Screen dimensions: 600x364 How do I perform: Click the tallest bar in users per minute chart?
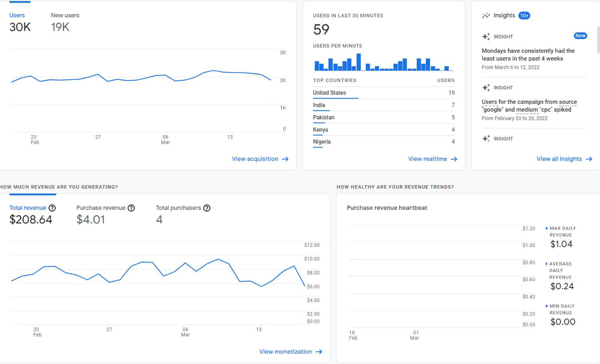coord(359,62)
